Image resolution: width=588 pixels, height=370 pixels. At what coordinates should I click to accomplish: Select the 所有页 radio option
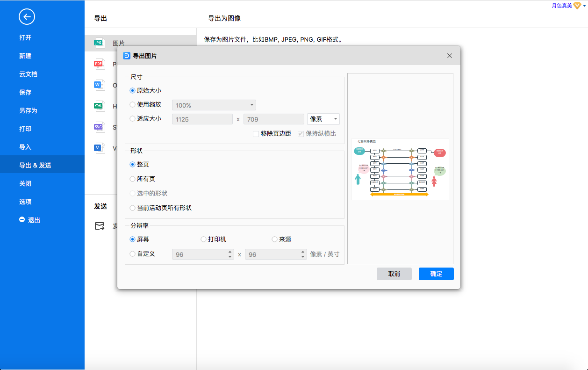coord(143,179)
